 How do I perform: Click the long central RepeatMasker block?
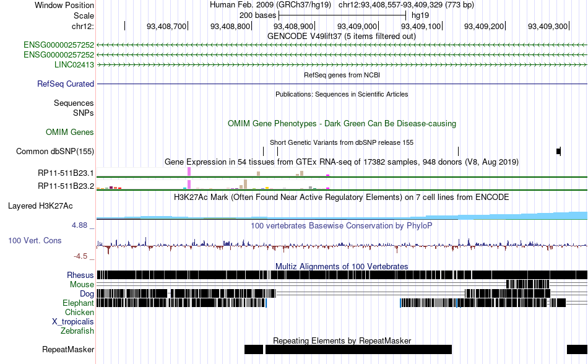358,349
